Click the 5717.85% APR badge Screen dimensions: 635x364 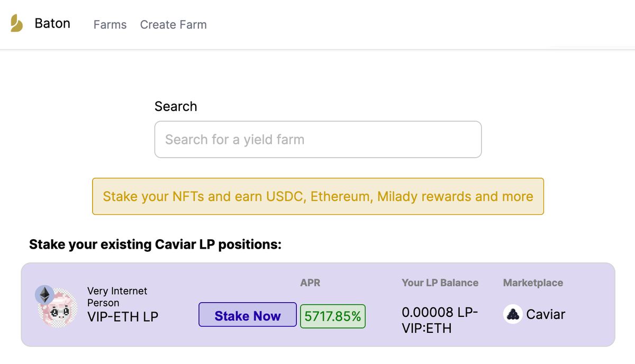pyautogui.click(x=333, y=316)
